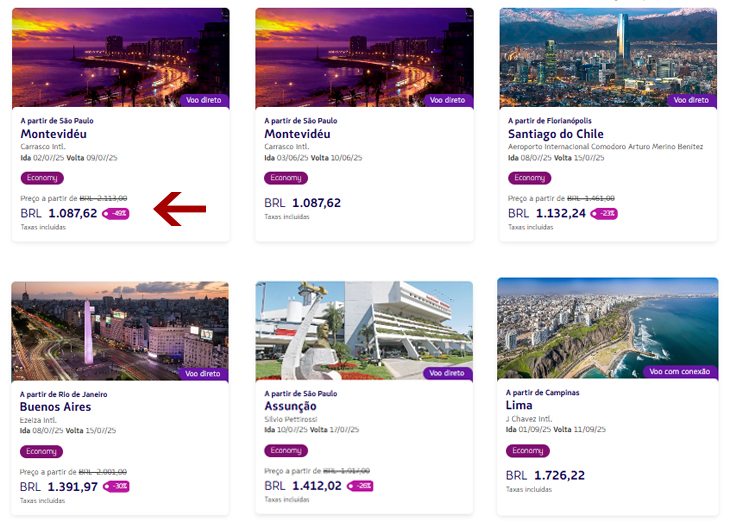Click the Voo direto badge on Santiago image

[x=691, y=100]
